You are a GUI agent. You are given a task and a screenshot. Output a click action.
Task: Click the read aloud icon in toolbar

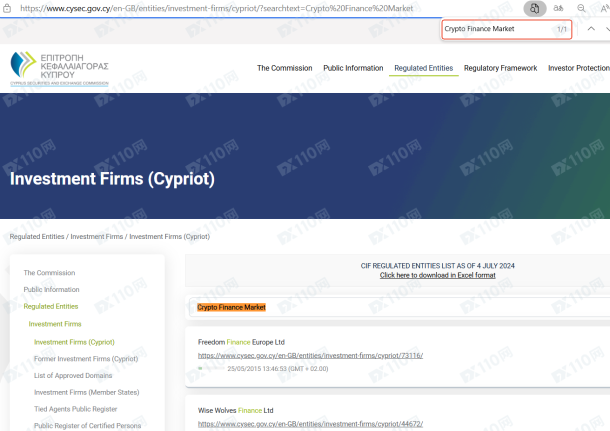[x=603, y=7]
